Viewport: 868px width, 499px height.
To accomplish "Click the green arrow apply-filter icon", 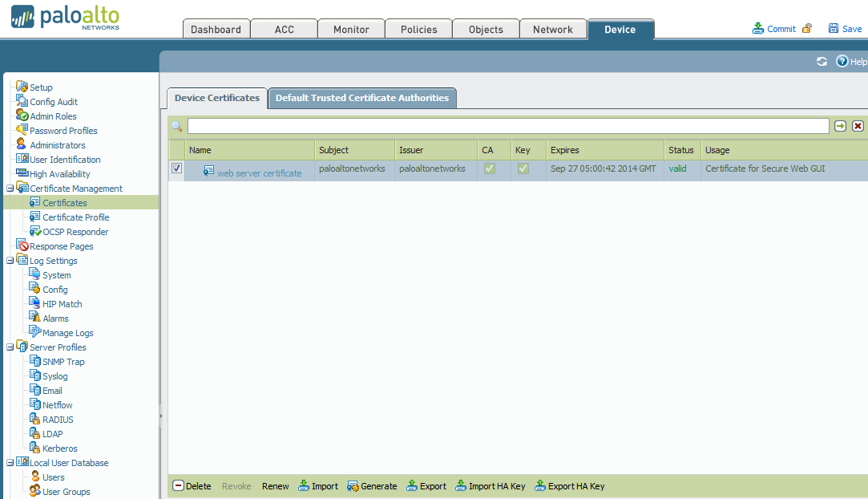I will point(840,126).
